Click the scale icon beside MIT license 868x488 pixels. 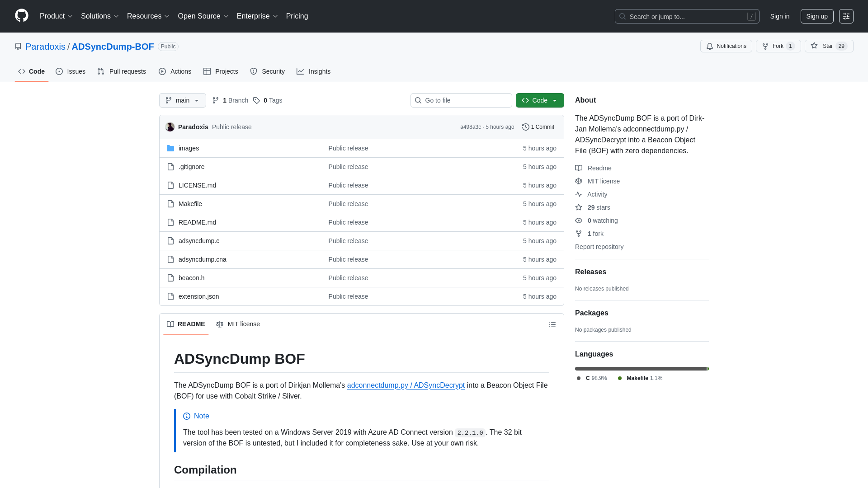(x=579, y=181)
